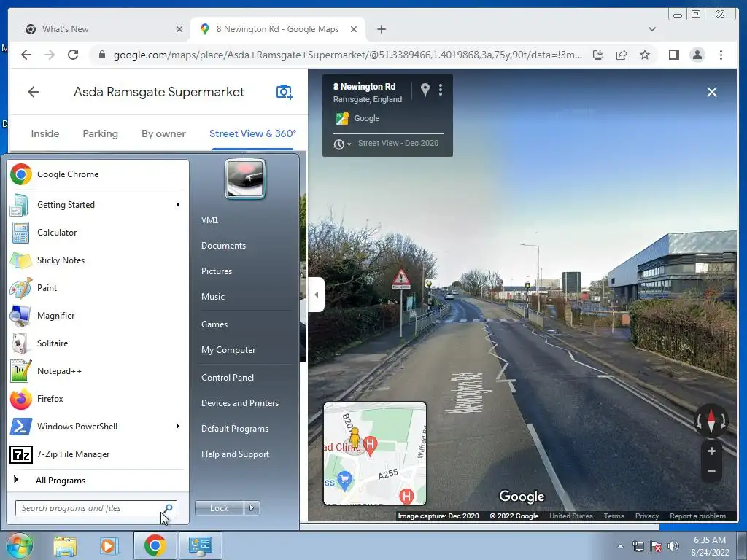Go back using Chrome's back arrow
The image size is (747, 560).
[x=26, y=55]
